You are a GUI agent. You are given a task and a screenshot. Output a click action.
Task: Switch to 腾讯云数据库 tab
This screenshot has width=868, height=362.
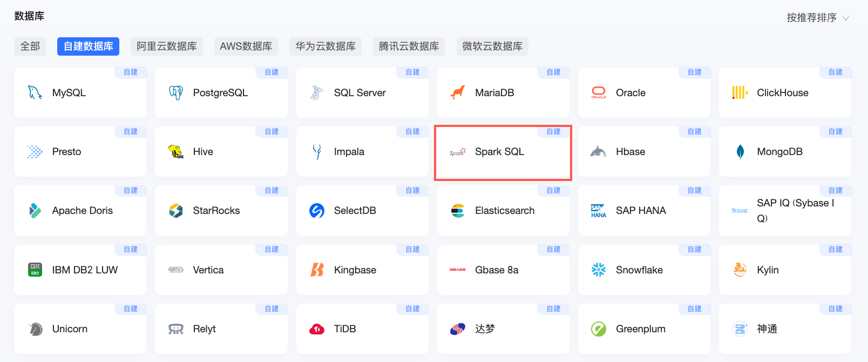409,46
